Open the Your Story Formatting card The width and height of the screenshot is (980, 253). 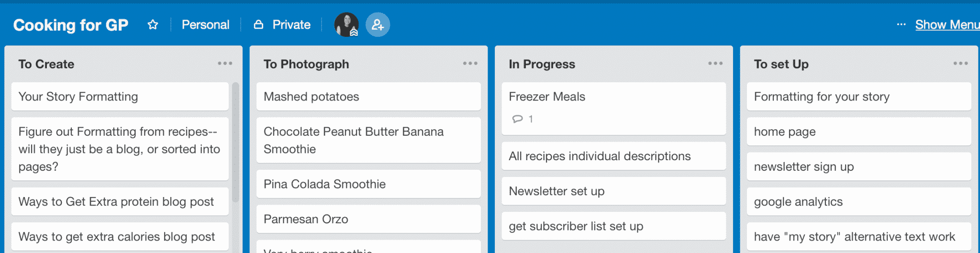[120, 96]
